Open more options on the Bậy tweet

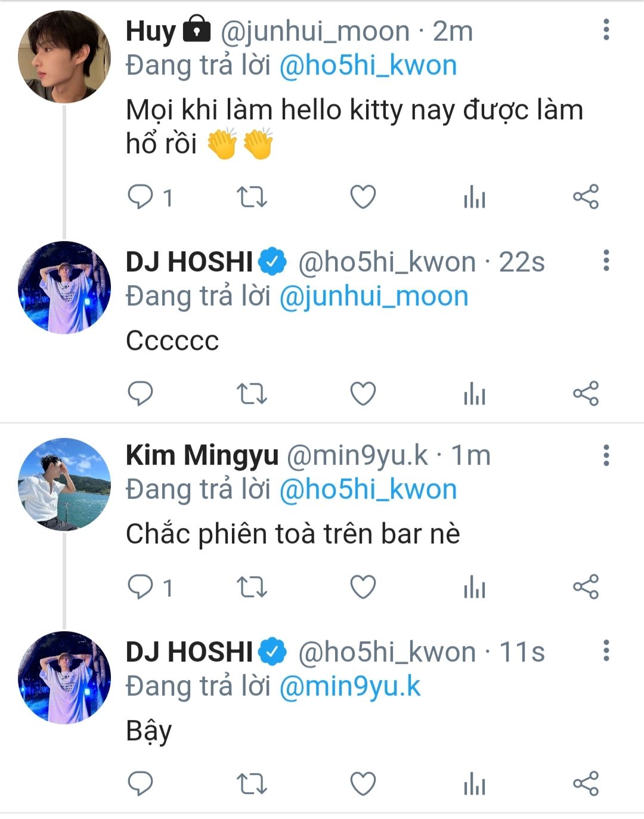(606, 650)
